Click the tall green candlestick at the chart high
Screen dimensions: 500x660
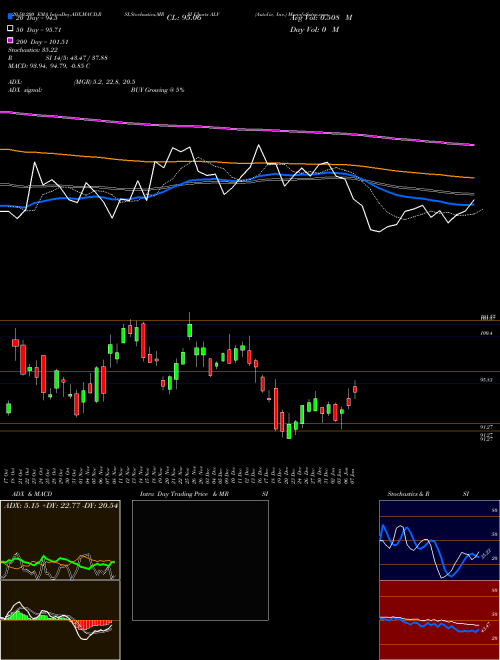point(189,330)
